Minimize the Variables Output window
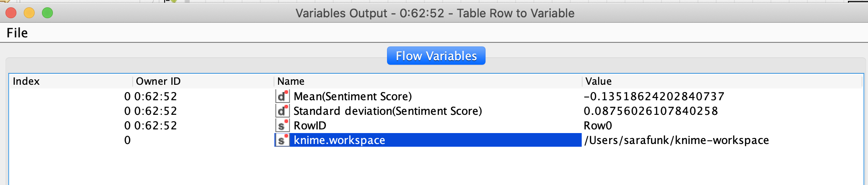868x185 pixels. click(29, 13)
